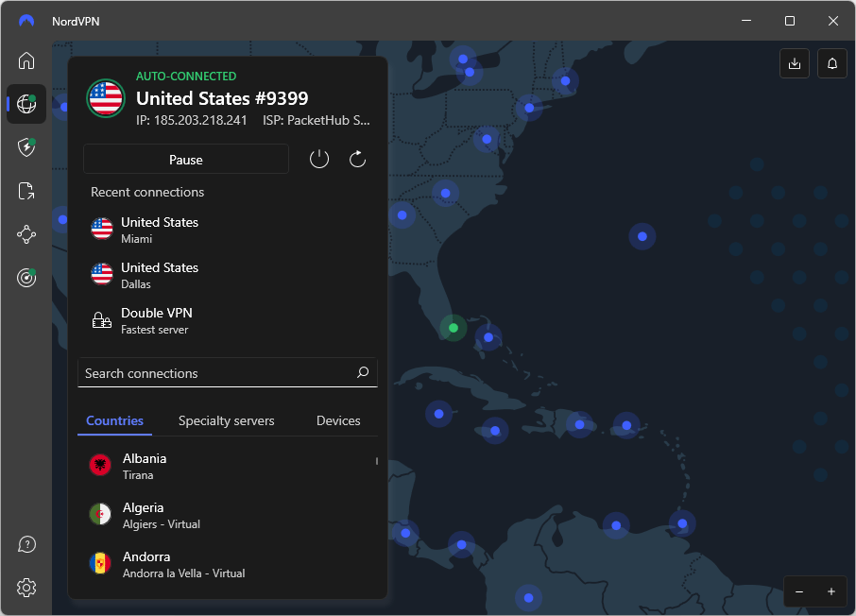
Task: Click the green connected server map marker
Action: [454, 328]
